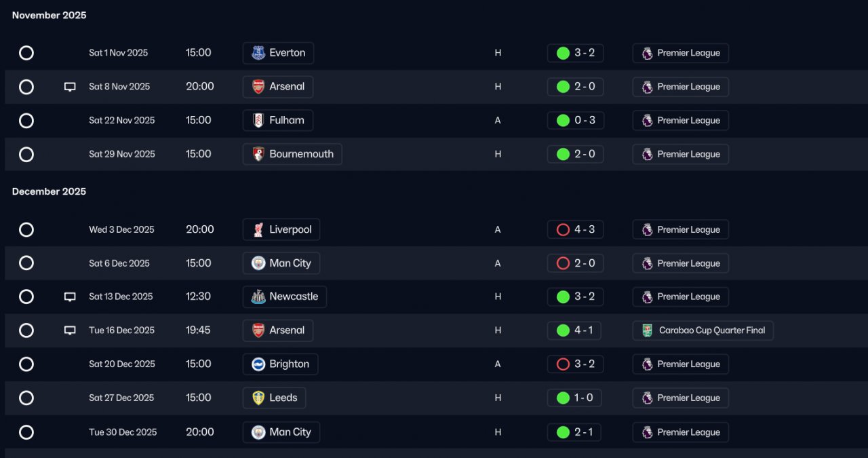Click the Carabao Cup competition logo icon
868x458 pixels.
tap(647, 330)
